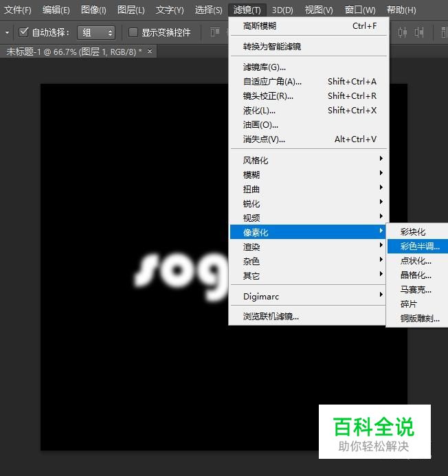Screen dimensions: 448x476
Task: Open 滤镜库(G)...
Action: (x=309, y=67)
